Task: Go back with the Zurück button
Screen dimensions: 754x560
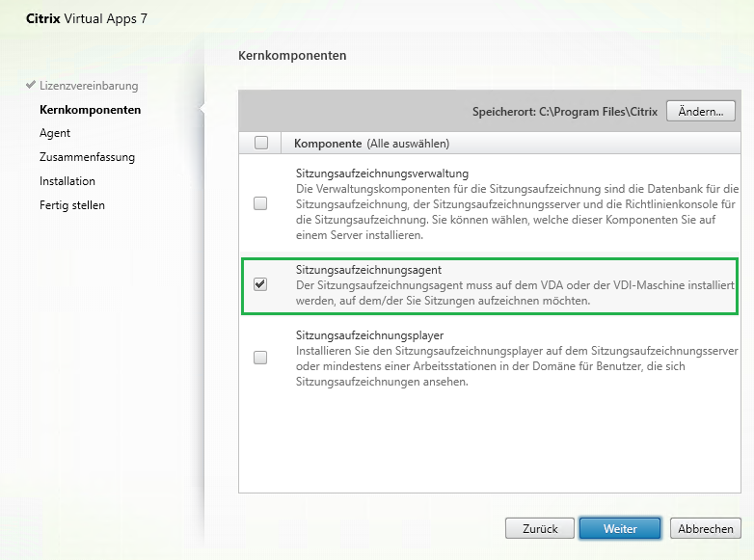Action: 540,529
